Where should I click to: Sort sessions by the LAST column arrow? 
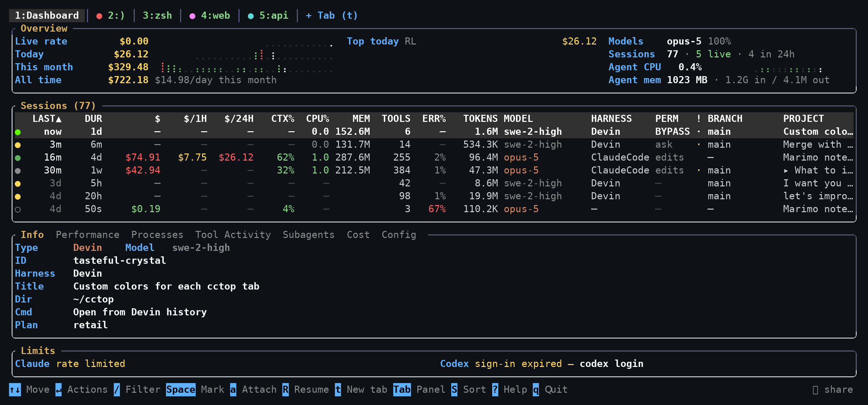click(59, 119)
